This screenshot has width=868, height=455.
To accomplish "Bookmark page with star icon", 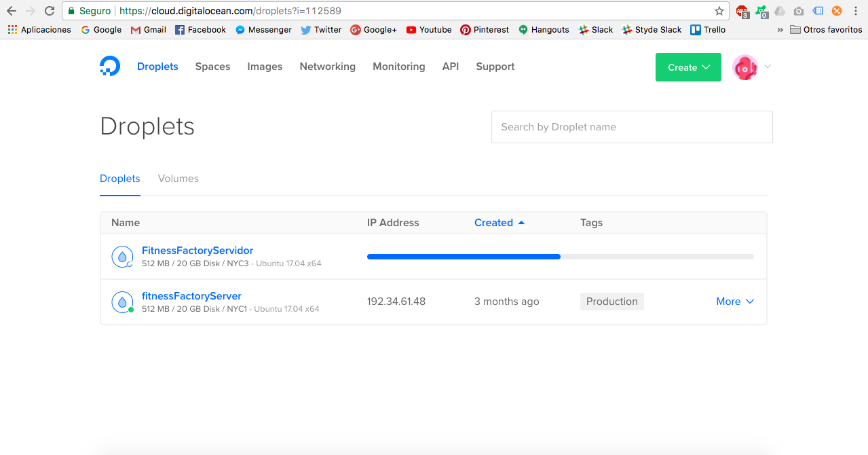I will click(719, 11).
